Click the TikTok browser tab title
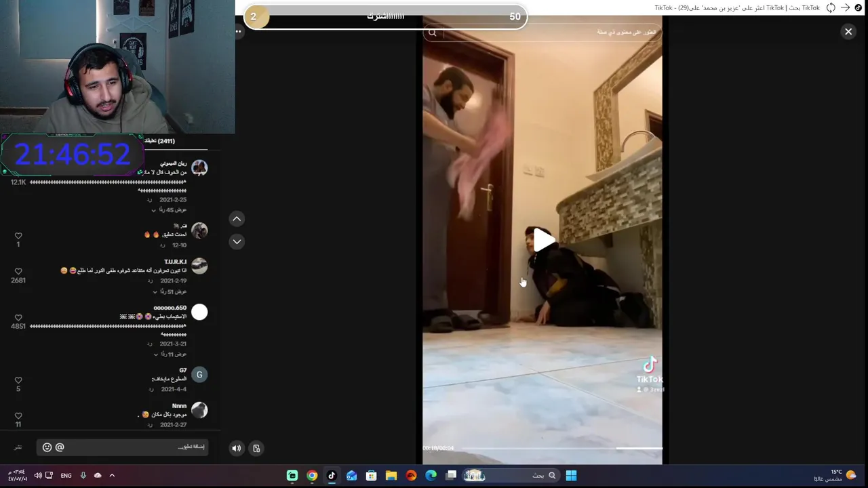Viewport: 868px width, 488px height. [x=737, y=7]
